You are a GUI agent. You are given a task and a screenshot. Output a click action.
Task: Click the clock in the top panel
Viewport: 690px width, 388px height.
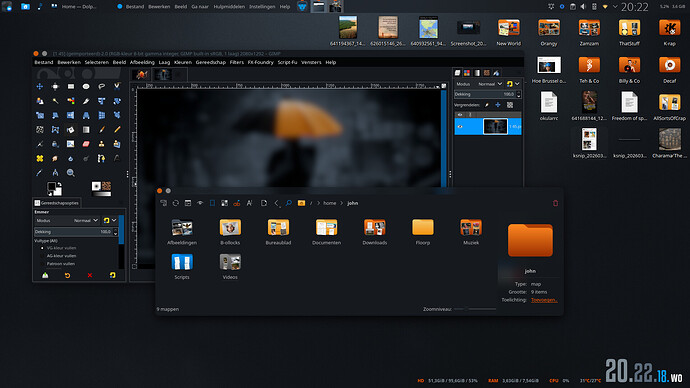point(634,7)
